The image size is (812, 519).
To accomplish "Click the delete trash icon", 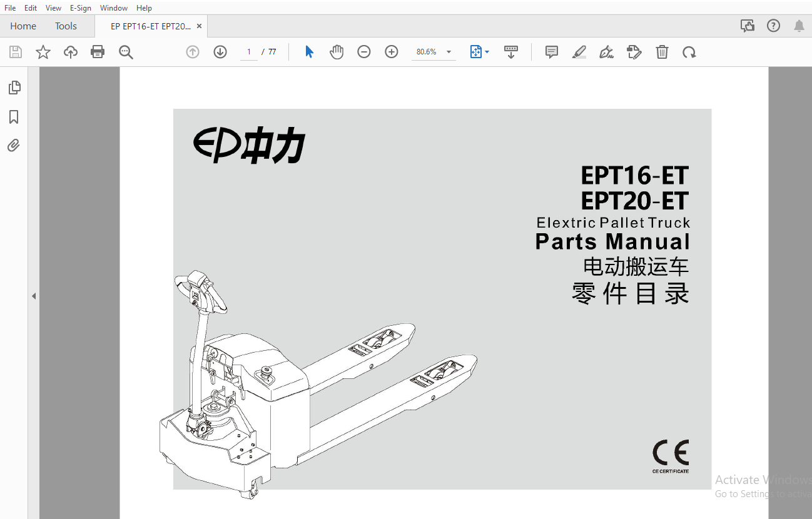I will [x=662, y=52].
